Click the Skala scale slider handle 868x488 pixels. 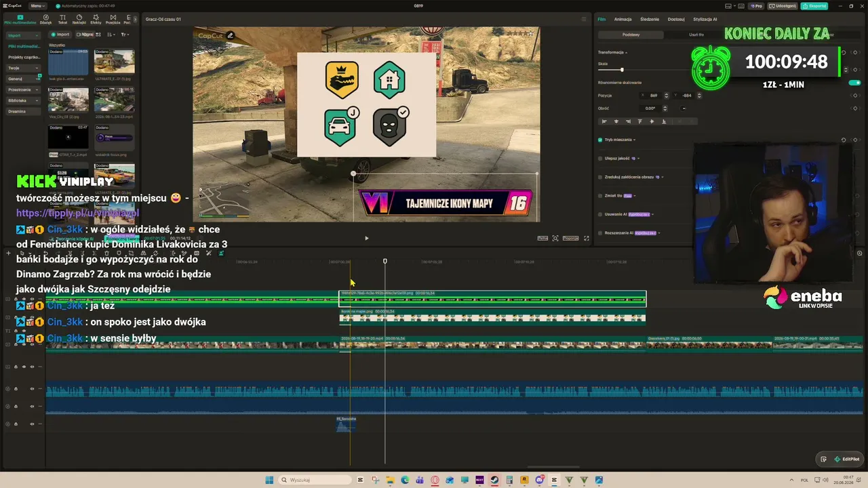tap(622, 70)
